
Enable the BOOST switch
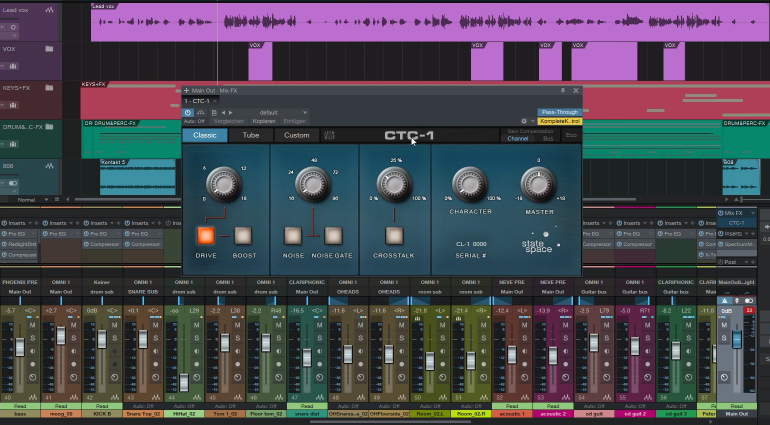click(243, 236)
